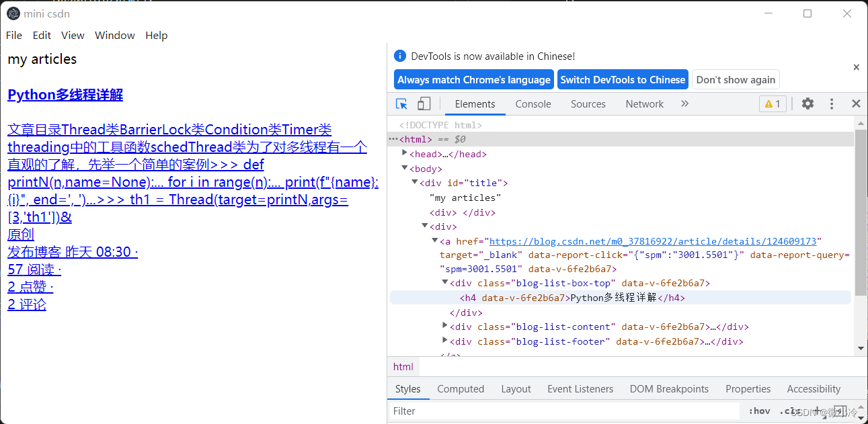Click the scroll down arrow in Elements panel

[x=861, y=348]
